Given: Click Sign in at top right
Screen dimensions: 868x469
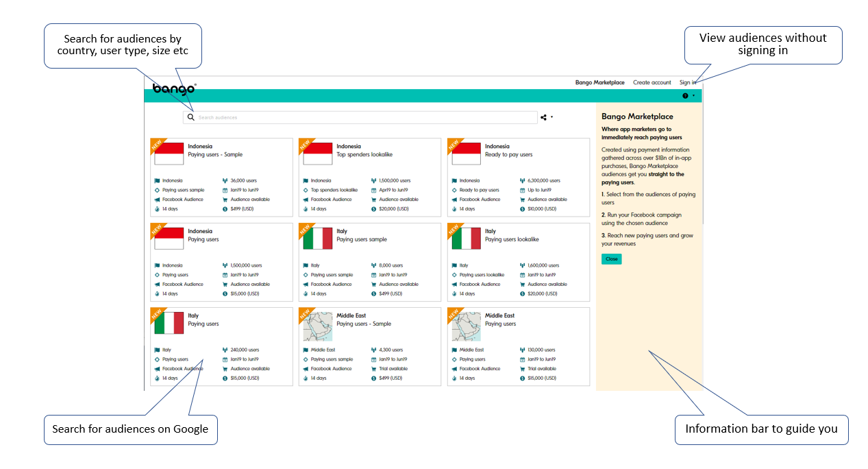Looking at the screenshot, I should pos(687,82).
